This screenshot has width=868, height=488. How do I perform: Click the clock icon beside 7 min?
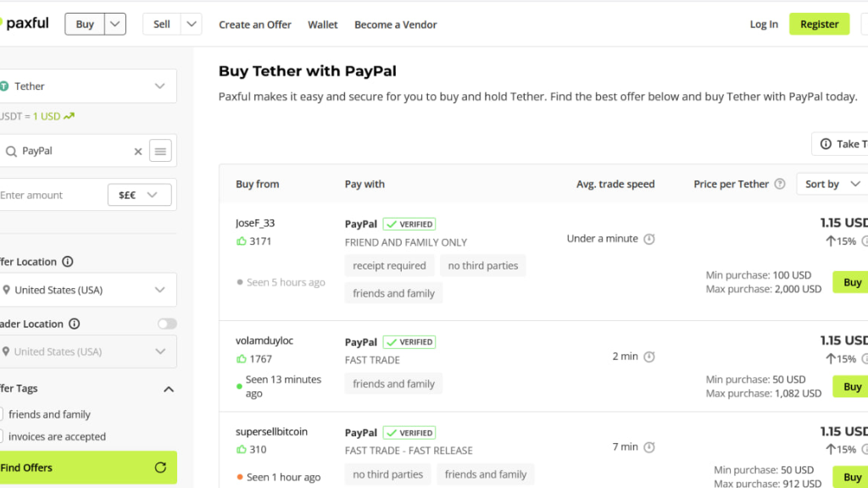[649, 446]
